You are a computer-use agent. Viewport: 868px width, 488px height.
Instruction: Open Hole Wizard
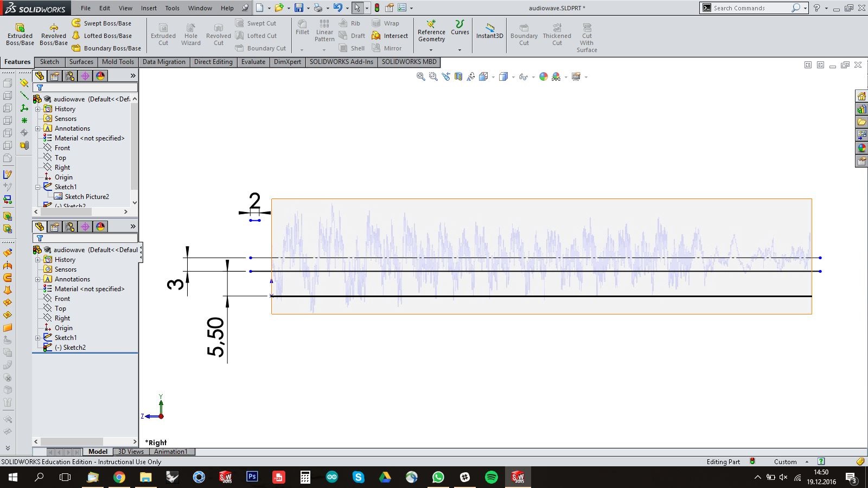click(x=191, y=34)
